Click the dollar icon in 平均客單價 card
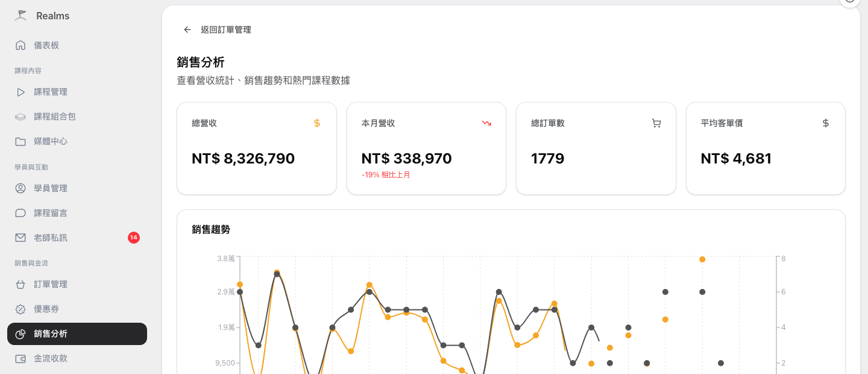Viewport: 868px width, 374px height. pyautogui.click(x=826, y=123)
